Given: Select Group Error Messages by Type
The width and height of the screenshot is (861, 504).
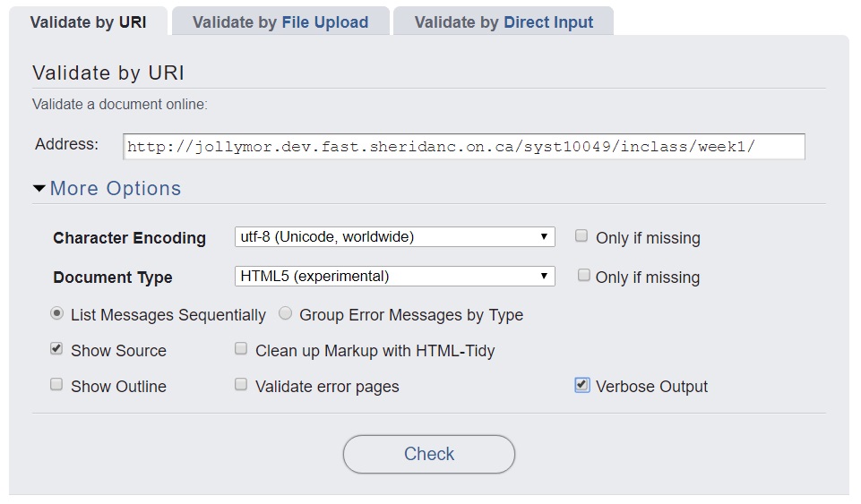Looking at the screenshot, I should [x=286, y=314].
